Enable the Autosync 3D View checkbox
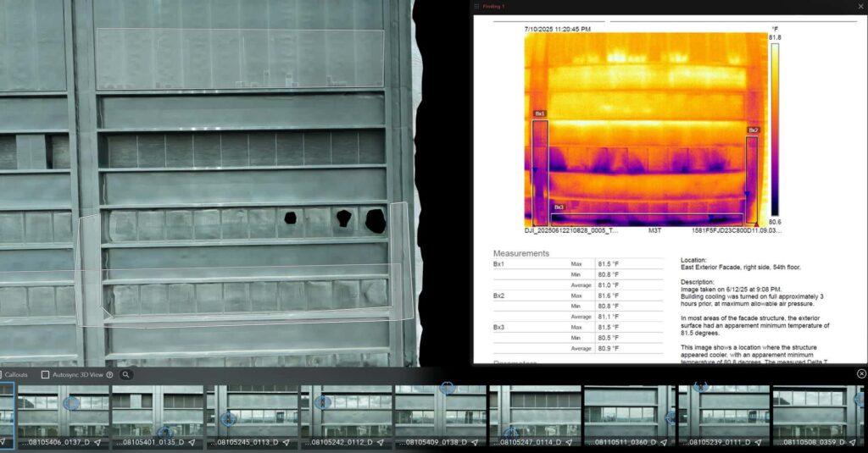This screenshot has height=453, width=868. [x=46, y=374]
